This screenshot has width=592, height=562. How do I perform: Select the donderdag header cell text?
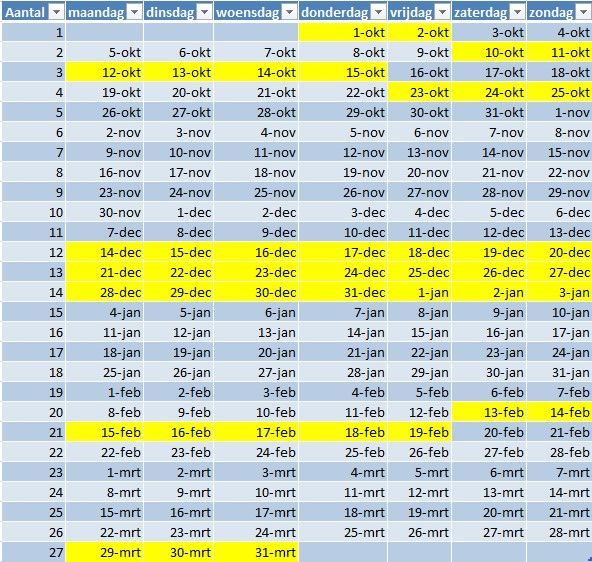tap(335, 13)
